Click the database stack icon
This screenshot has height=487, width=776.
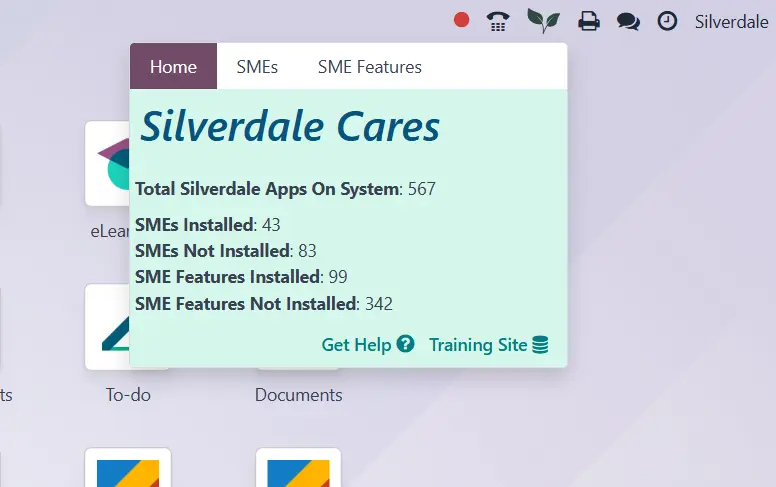tap(541, 345)
